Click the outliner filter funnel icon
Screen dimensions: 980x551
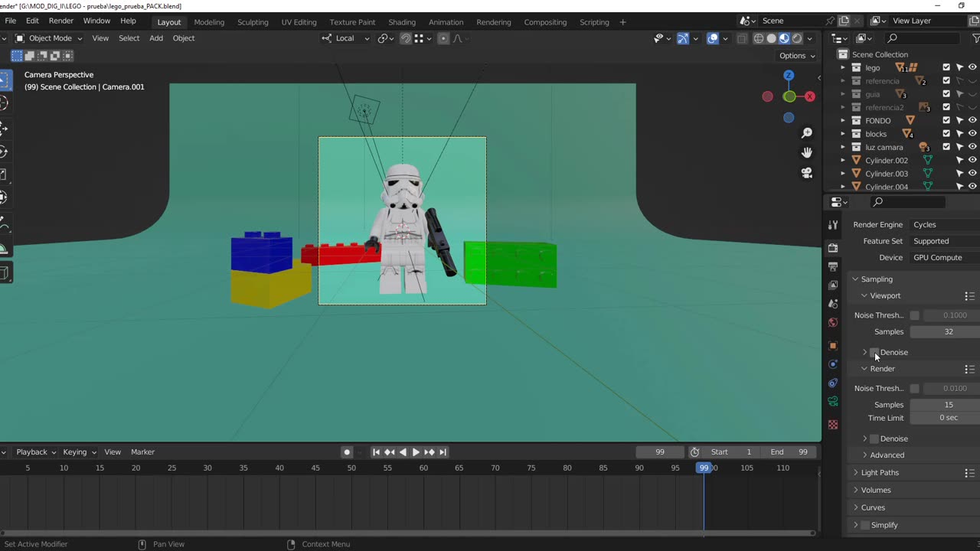(975, 38)
